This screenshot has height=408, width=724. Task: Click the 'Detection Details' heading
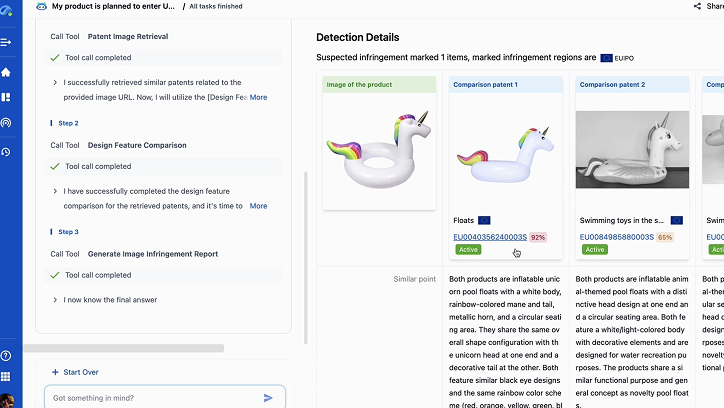pyautogui.click(x=358, y=37)
